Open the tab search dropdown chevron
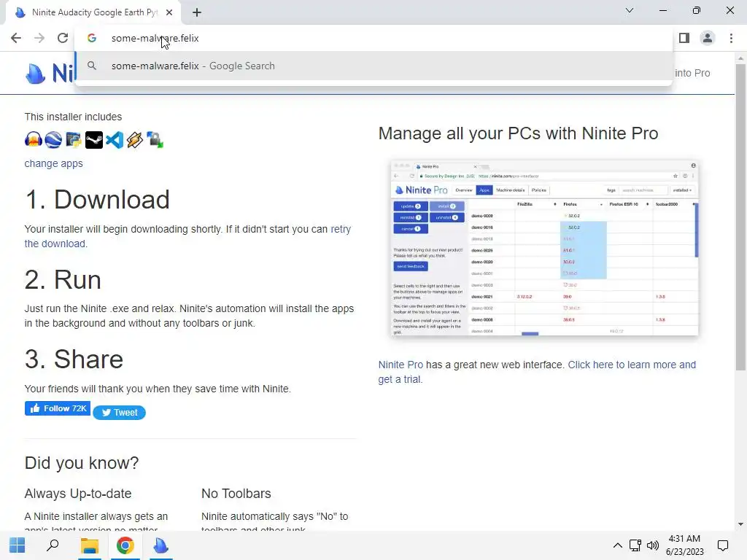Image resolution: width=747 pixels, height=560 pixels. click(x=630, y=10)
